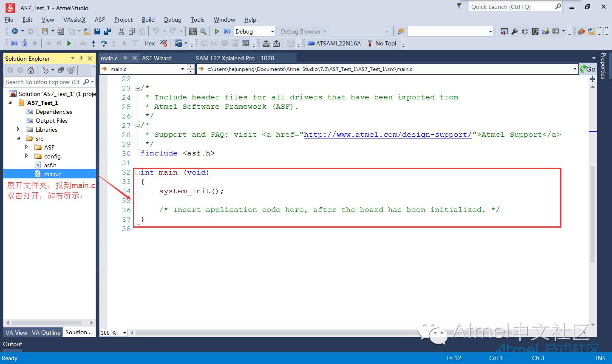Screen dimensions: 612x364
Task: Click the Continue green arrow in debug toolbar
Action: click(x=69, y=43)
